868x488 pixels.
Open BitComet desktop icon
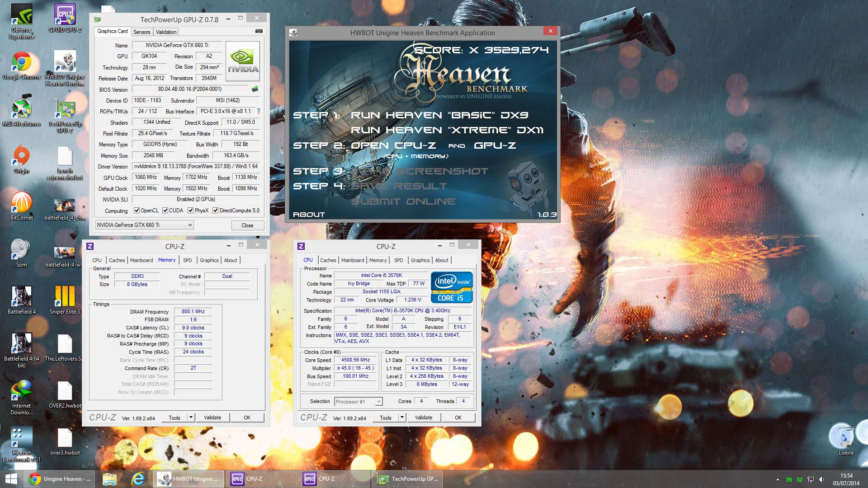point(21,206)
